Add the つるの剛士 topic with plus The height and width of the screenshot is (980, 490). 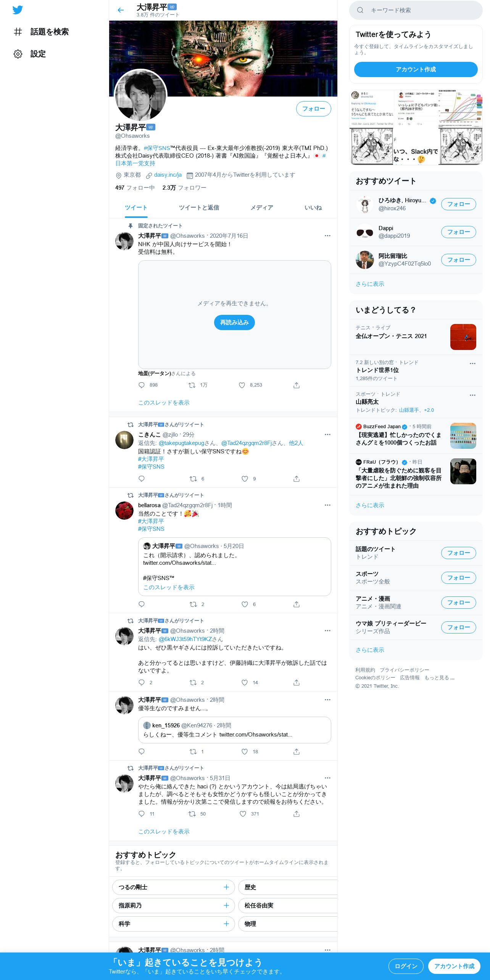[226, 887]
